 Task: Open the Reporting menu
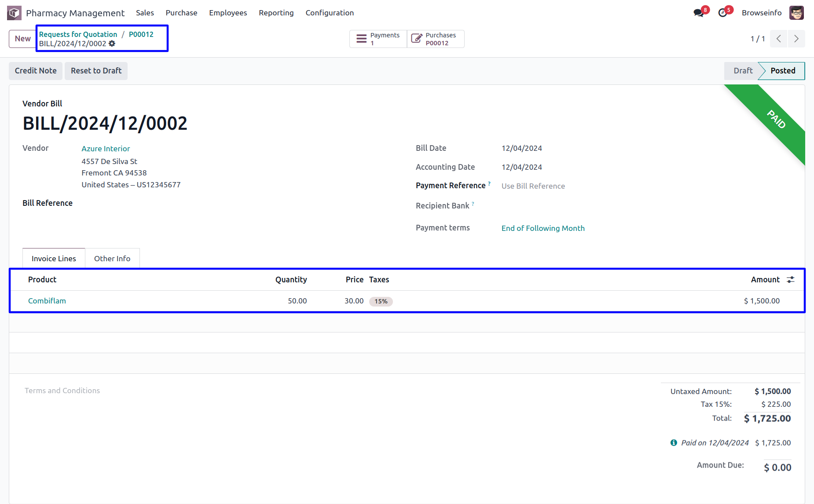click(x=276, y=13)
